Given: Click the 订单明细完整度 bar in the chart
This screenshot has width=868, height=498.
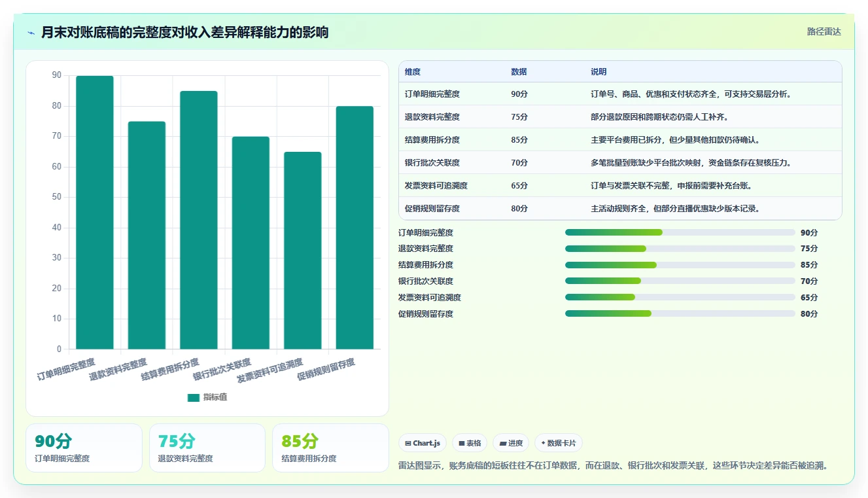Looking at the screenshot, I should pos(95,213).
